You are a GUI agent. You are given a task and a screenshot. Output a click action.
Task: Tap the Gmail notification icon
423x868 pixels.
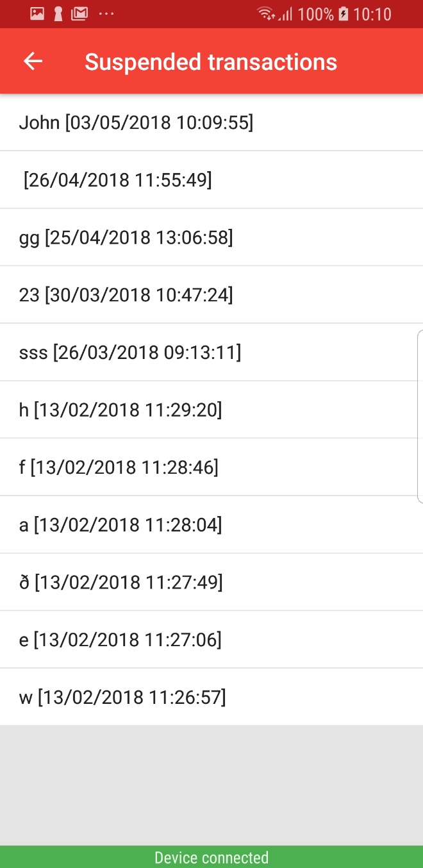[79, 13]
